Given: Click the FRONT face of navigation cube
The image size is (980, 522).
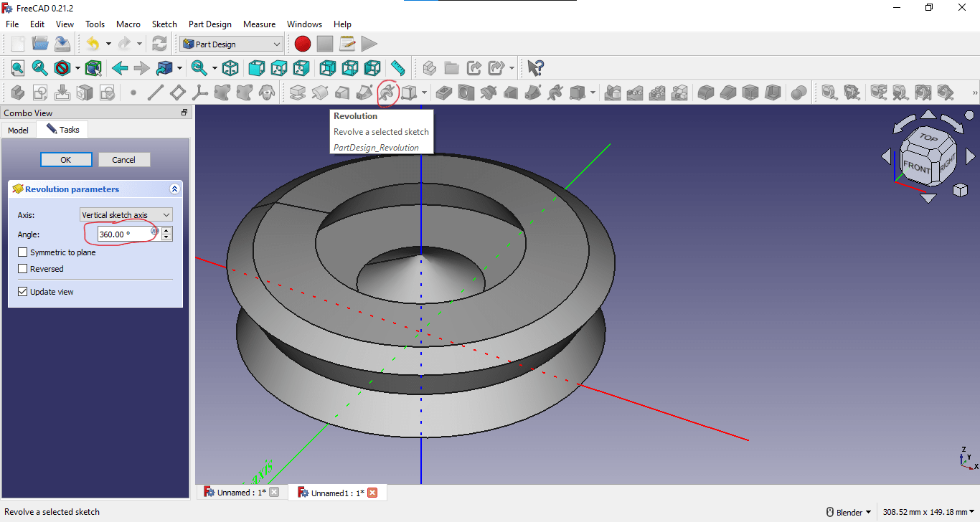Looking at the screenshot, I should pos(916,167).
